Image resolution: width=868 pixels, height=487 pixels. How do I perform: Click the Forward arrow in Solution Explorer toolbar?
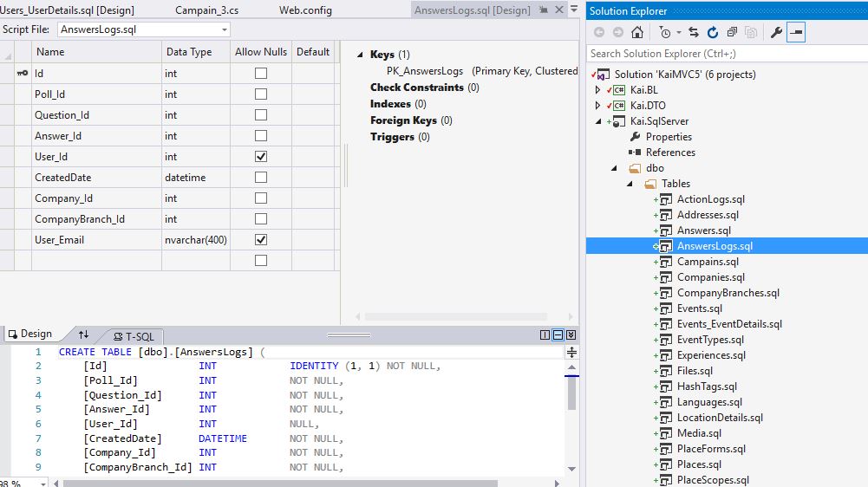(x=617, y=33)
